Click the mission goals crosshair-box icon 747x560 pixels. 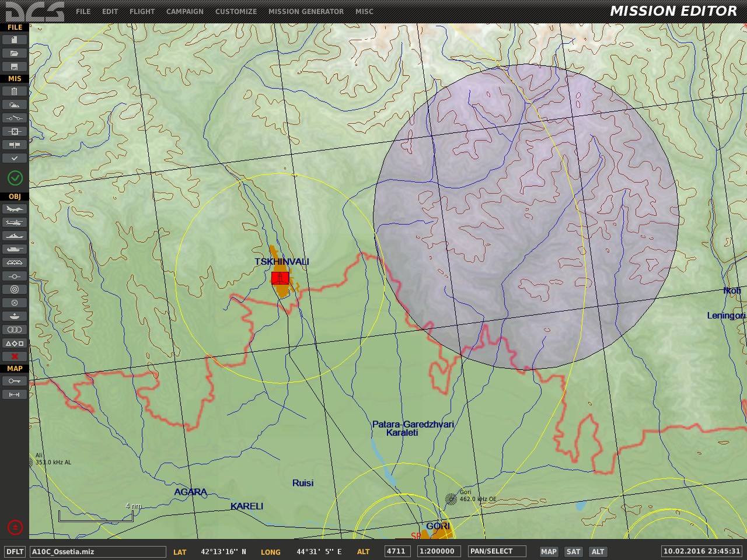[15, 131]
